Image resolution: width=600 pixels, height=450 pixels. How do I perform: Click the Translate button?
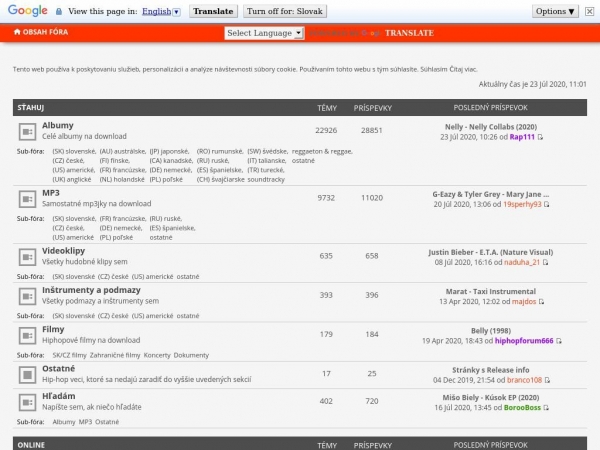tap(213, 11)
